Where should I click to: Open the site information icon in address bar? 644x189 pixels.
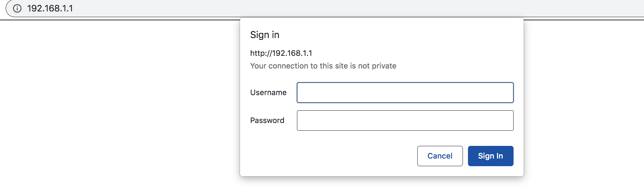pos(17,8)
